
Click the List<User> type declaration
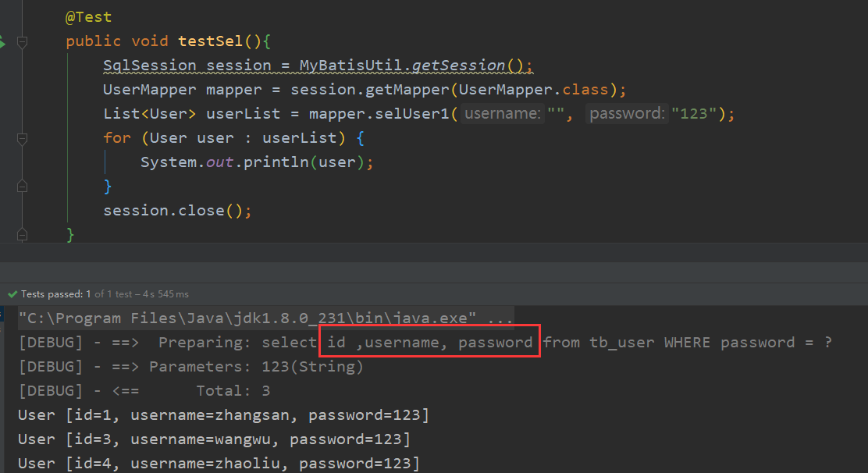(149, 114)
